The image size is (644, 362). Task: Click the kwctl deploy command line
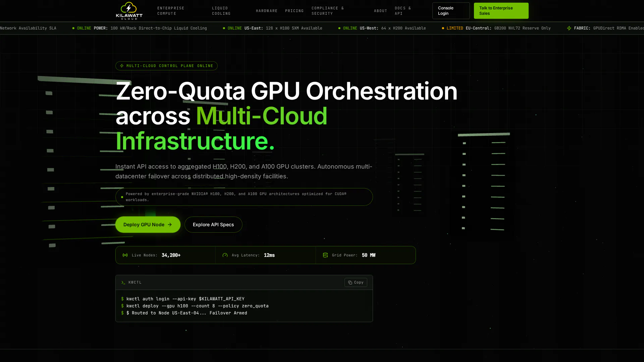click(x=195, y=306)
